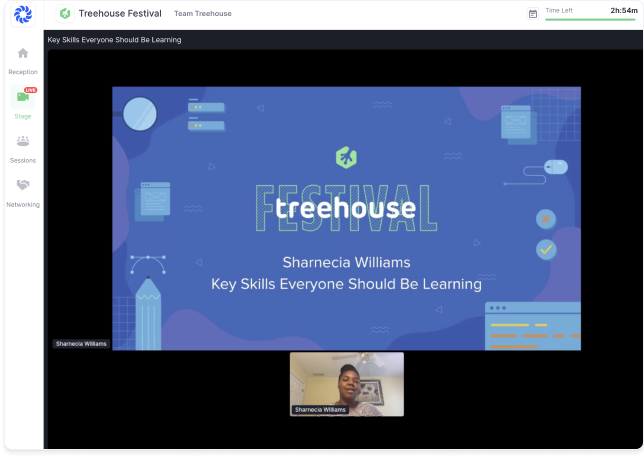Switch to the Networking tab label
This screenshot has width=644, height=458.
click(x=23, y=204)
